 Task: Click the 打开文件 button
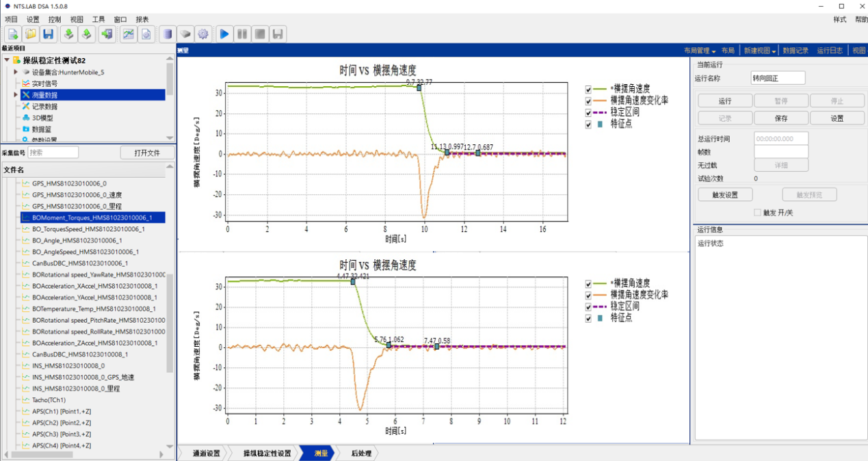146,153
